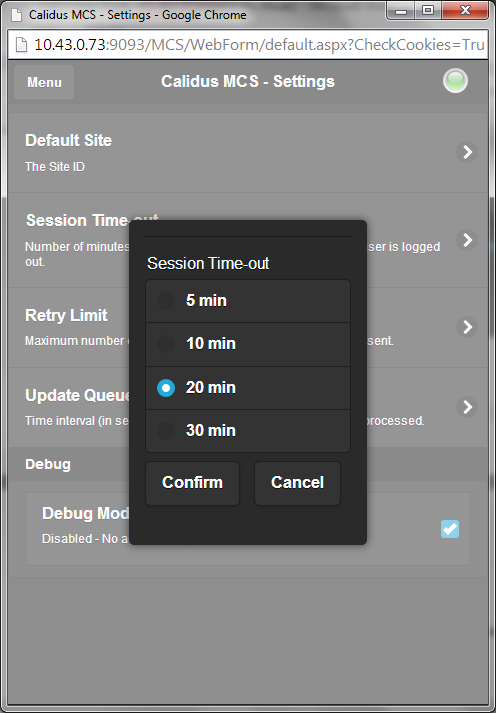Screen dimensions: 496x713
Task: Cancel the Session Time-out dialog
Action: coord(297,483)
